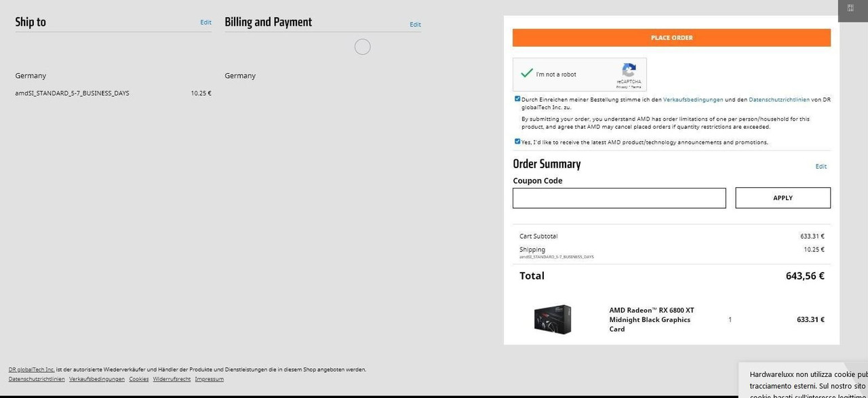Open the DR globalTech Inc. footer link
This screenshot has height=398, width=868.
click(x=31, y=370)
